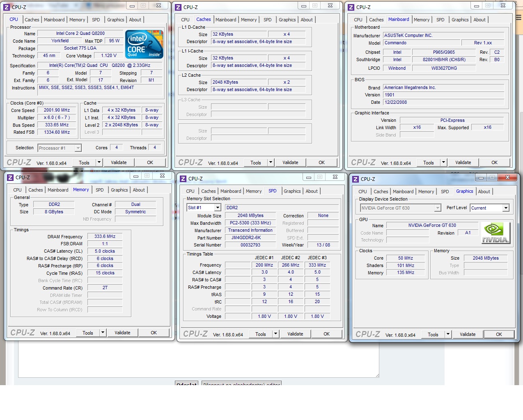Screen dimensions: 523x420
Task: Select the SPD tab in the Caches window
Action: click(x=267, y=20)
